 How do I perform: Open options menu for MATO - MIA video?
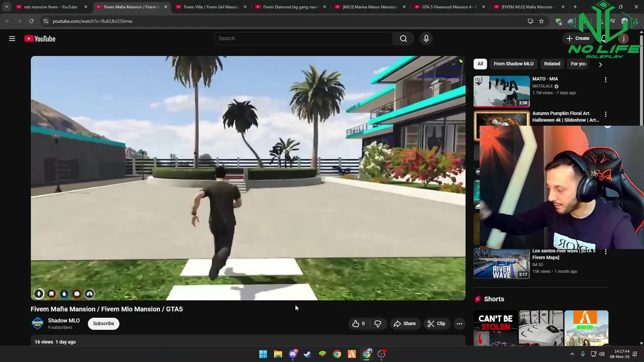605,80
